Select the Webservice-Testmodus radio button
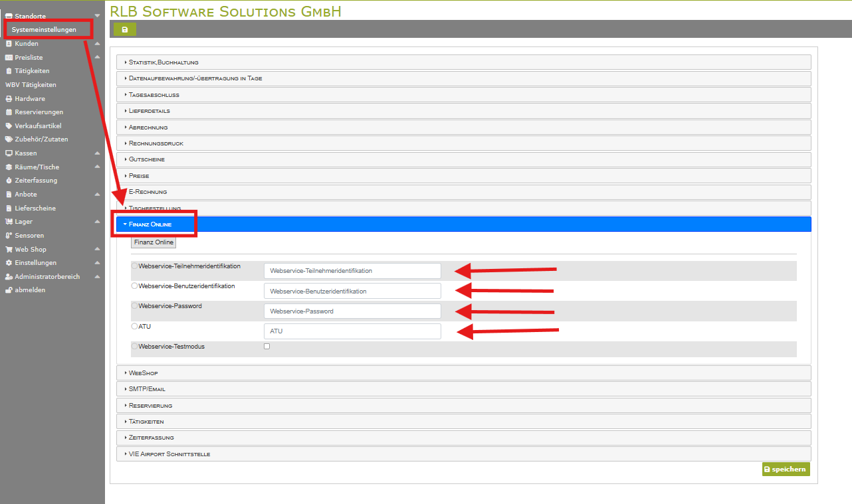 click(x=135, y=347)
